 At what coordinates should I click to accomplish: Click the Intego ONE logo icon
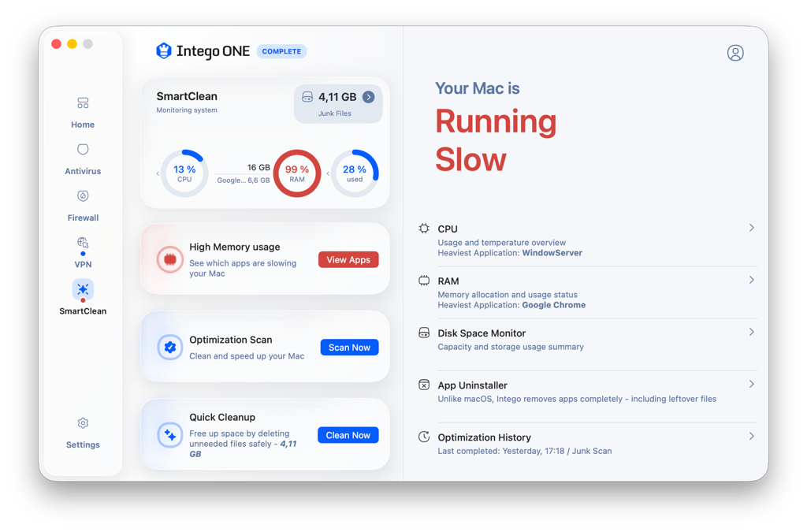tap(164, 51)
